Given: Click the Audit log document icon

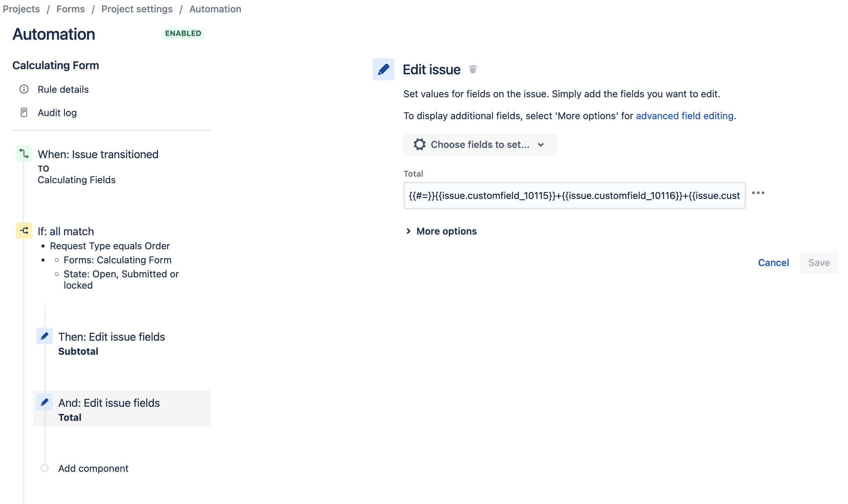Looking at the screenshot, I should coord(24,112).
